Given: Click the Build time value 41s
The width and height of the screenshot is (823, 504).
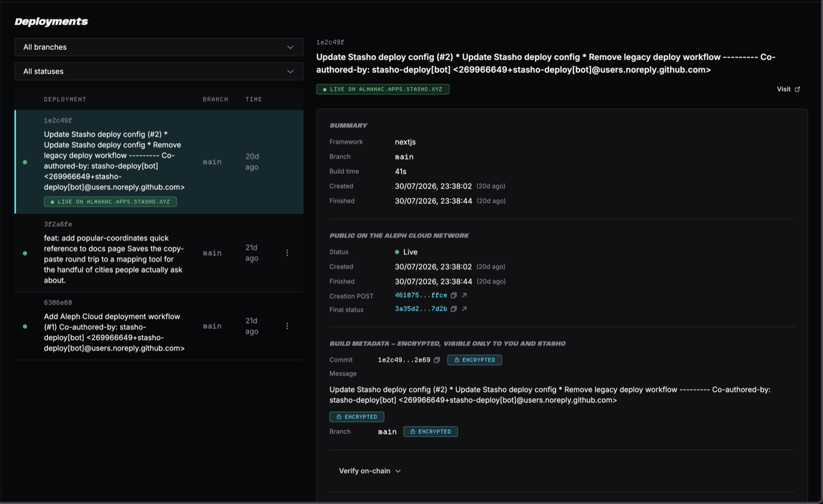Looking at the screenshot, I should click(x=401, y=171).
